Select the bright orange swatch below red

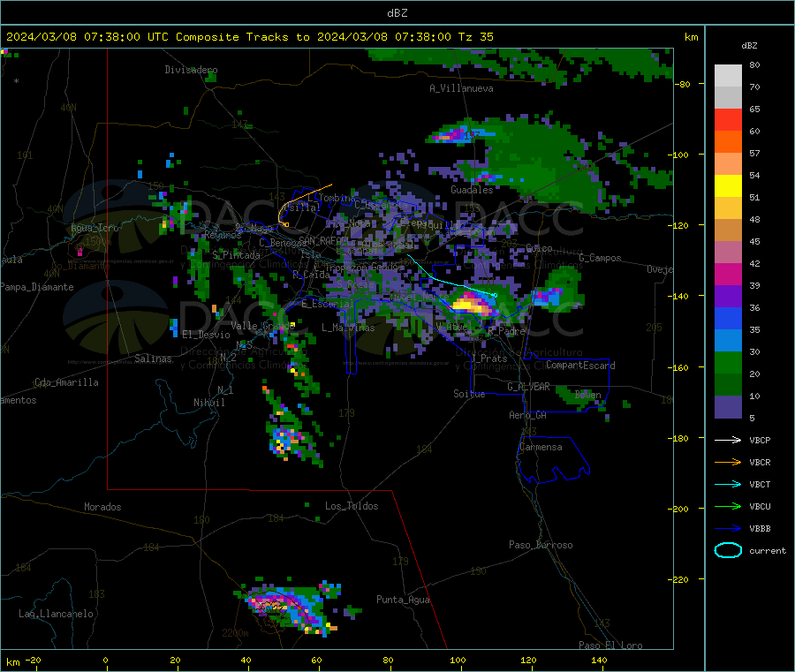[x=728, y=142]
